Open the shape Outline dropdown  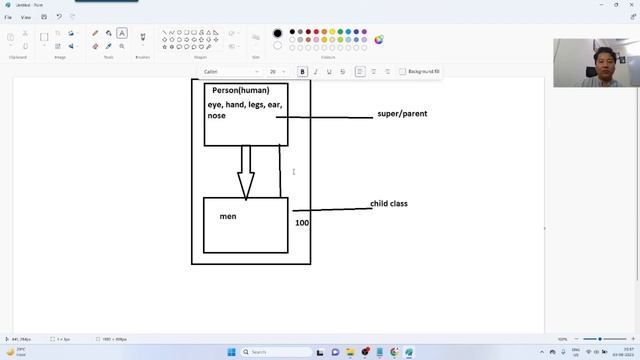(x=234, y=33)
